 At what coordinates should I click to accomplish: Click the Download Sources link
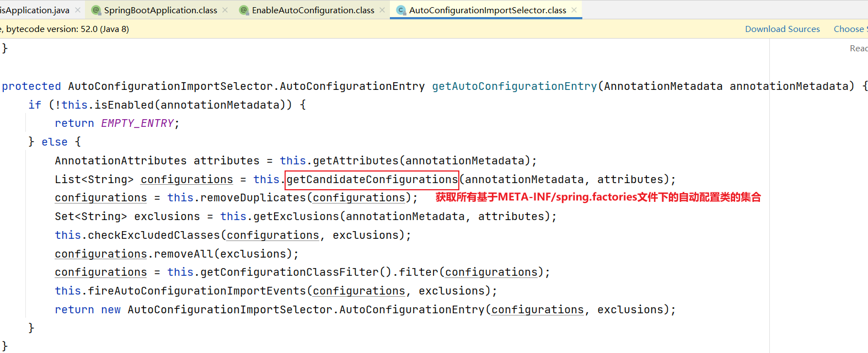782,29
